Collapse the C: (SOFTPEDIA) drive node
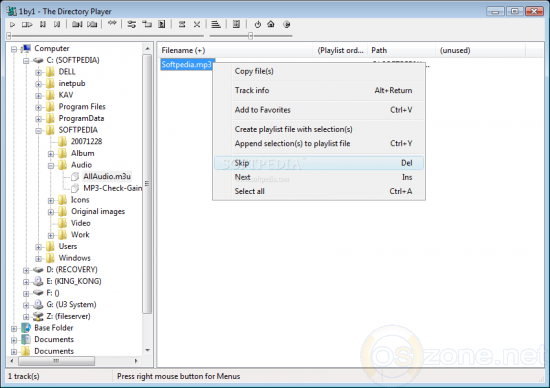Screen dimensions: 550x388 point(26,61)
